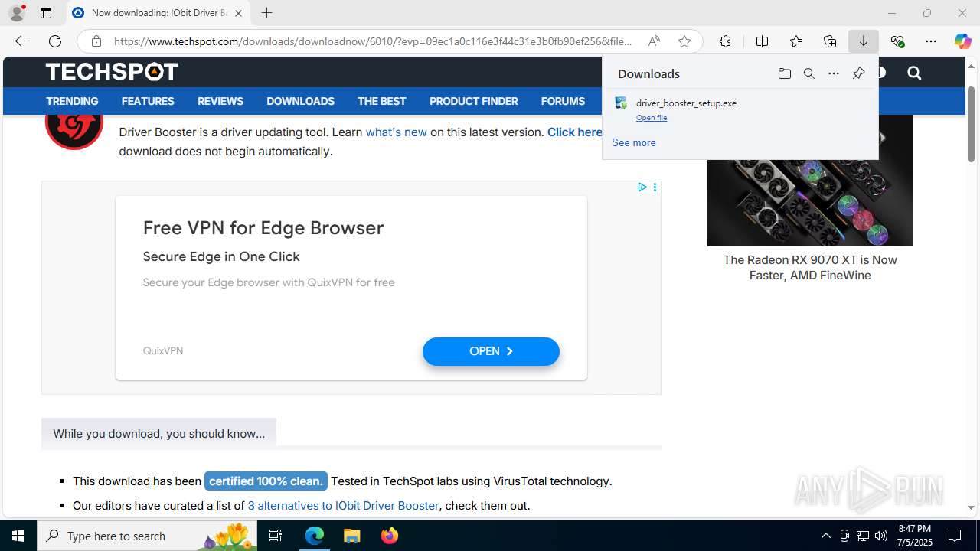The height and width of the screenshot is (551, 980).
Task: Select driver_booster_setup.exe download entry
Action: coord(740,109)
